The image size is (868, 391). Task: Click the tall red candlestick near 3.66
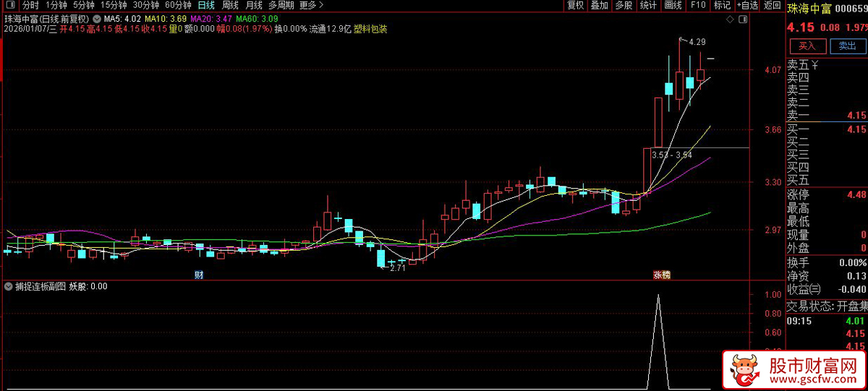tap(659, 121)
